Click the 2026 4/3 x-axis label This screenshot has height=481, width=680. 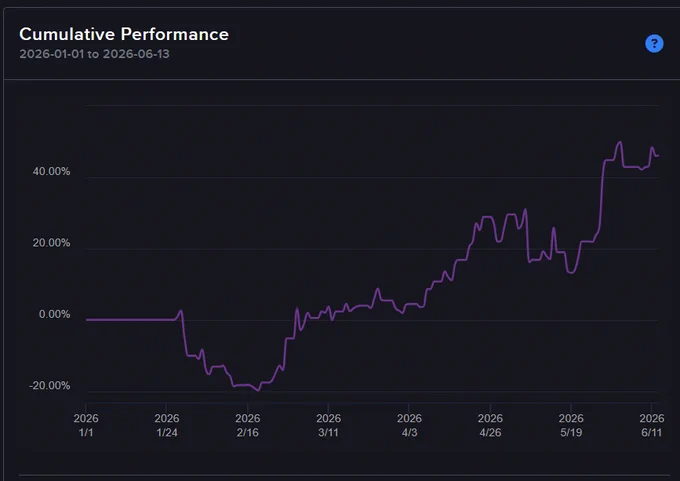click(x=409, y=425)
